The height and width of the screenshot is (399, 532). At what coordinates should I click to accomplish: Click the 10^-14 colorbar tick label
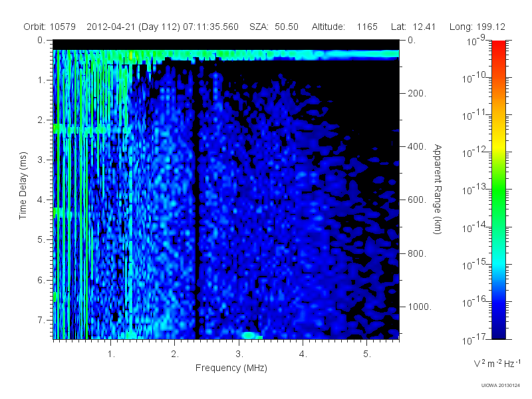[x=475, y=227]
